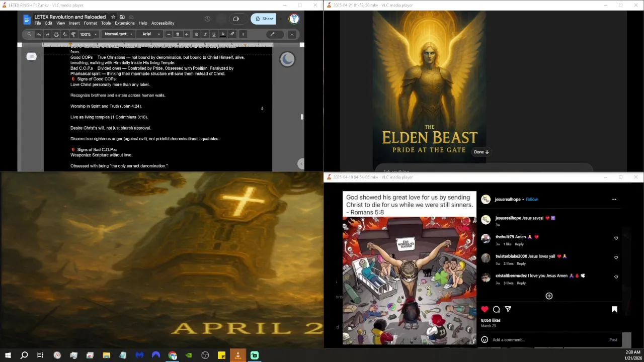Run spelling and grammar check icon
This screenshot has height=362, width=644.
coord(64,34)
